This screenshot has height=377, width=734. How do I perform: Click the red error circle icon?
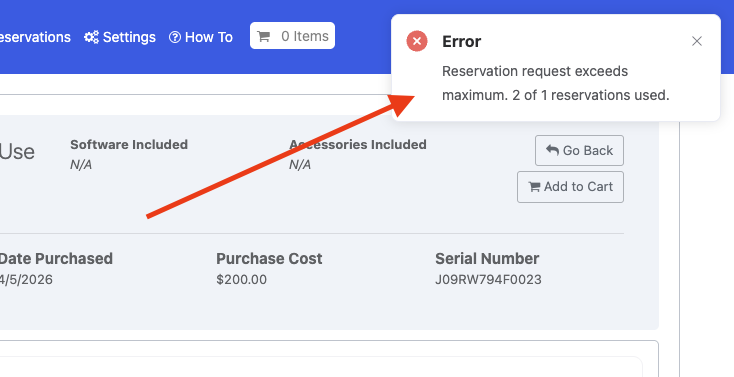tap(417, 41)
